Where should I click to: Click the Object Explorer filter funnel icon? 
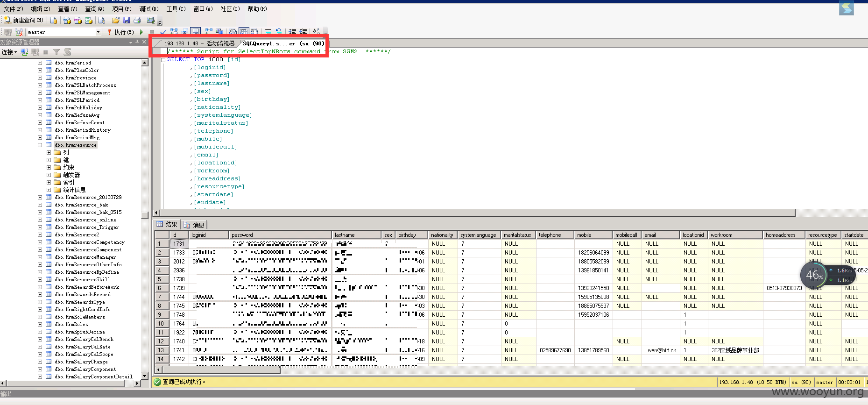[56, 52]
